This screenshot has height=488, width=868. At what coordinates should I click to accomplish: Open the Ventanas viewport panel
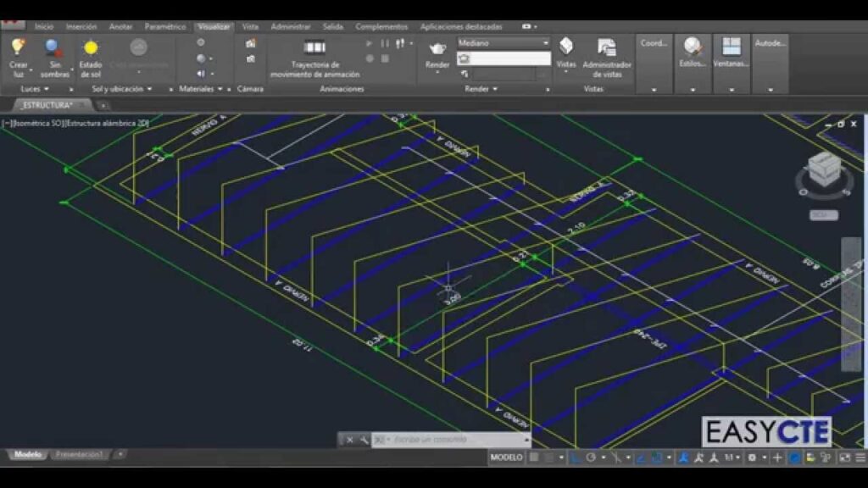pyautogui.click(x=731, y=48)
